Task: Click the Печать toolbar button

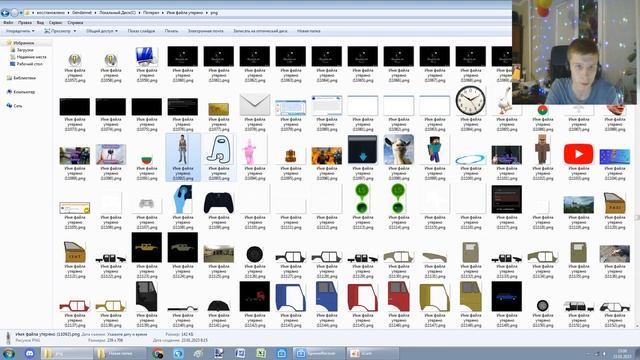Action: click(171, 31)
